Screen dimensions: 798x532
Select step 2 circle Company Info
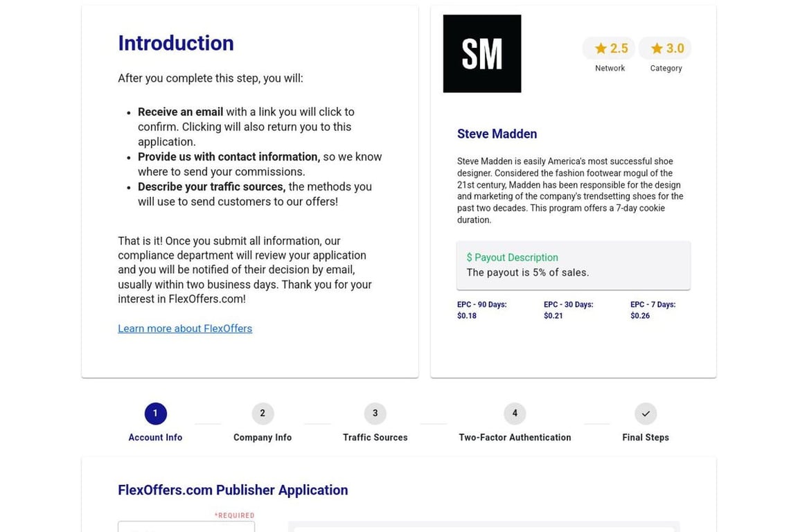coord(263,414)
